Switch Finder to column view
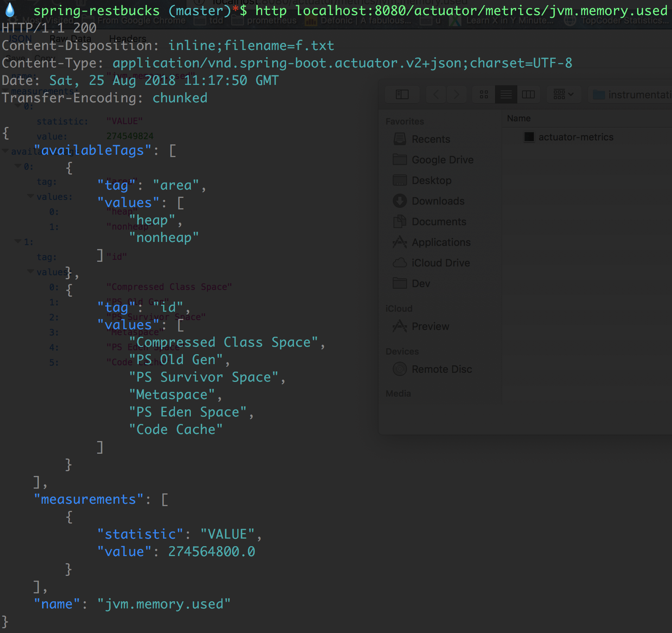This screenshot has width=672, height=633. point(528,94)
